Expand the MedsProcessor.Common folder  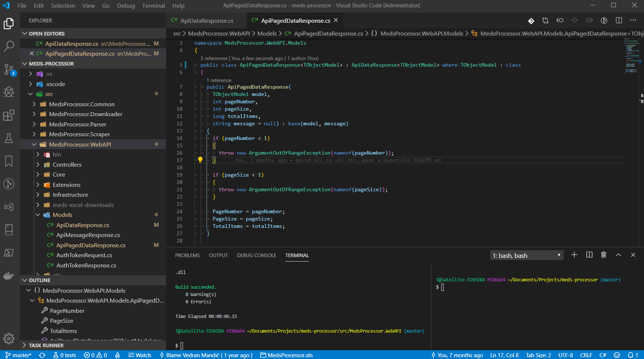[93, 104]
